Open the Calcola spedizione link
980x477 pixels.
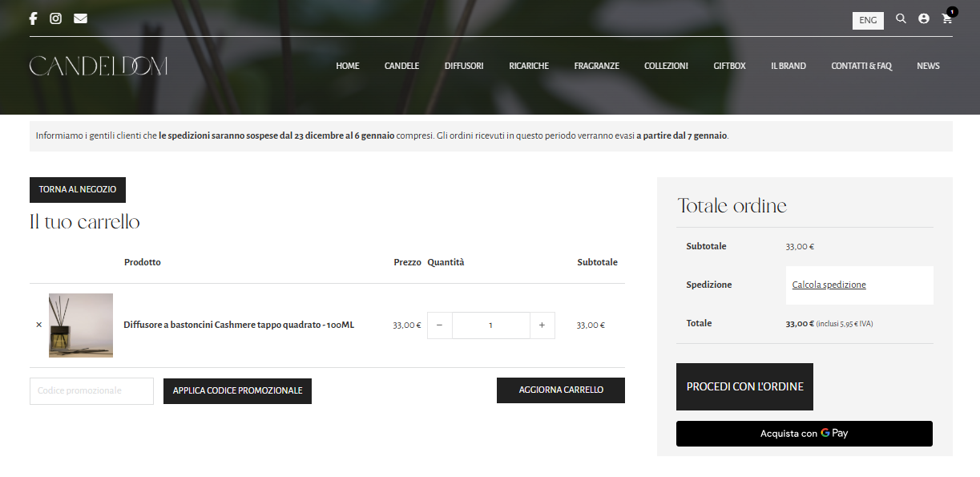point(829,285)
